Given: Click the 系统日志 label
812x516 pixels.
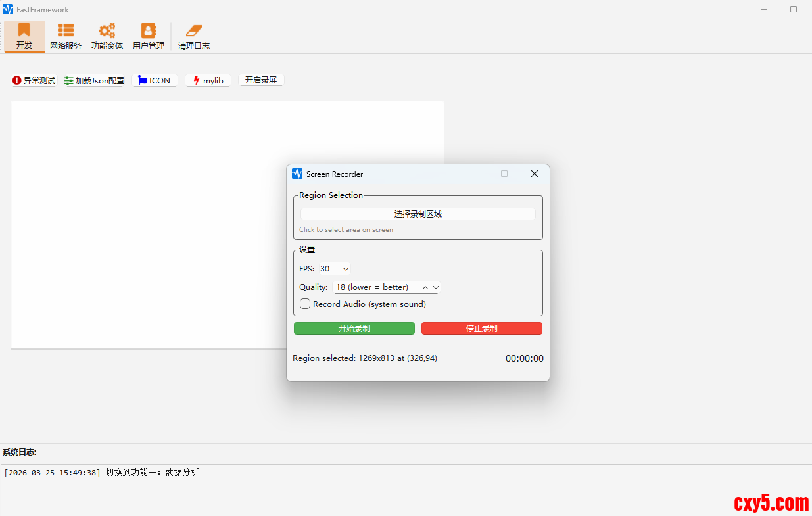Looking at the screenshot, I should pos(19,452).
